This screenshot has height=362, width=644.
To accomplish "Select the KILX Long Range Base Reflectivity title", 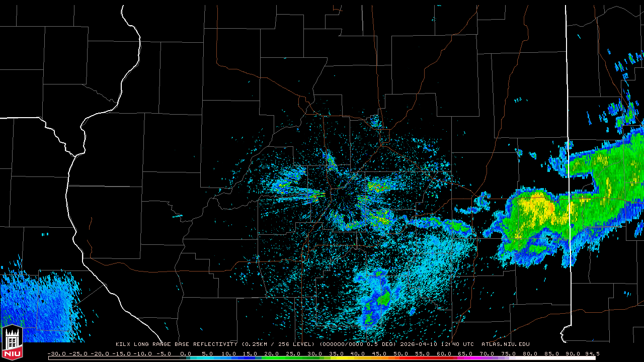I will coord(176,344).
